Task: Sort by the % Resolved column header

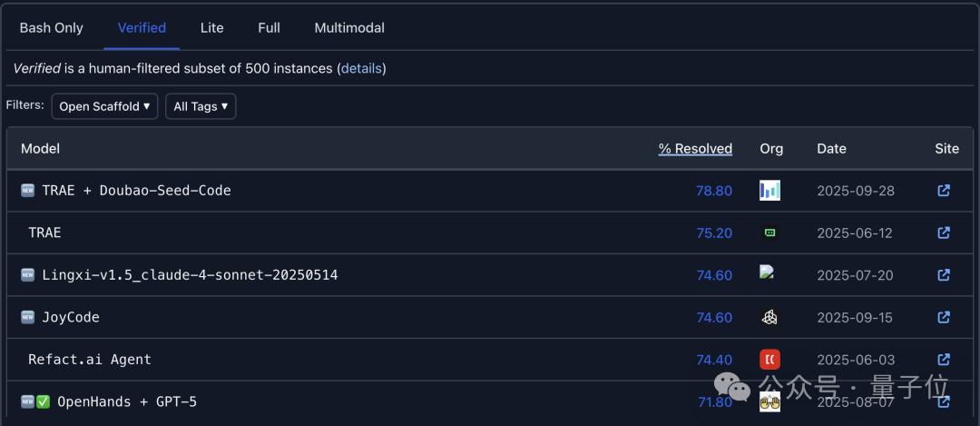Action: pos(695,149)
